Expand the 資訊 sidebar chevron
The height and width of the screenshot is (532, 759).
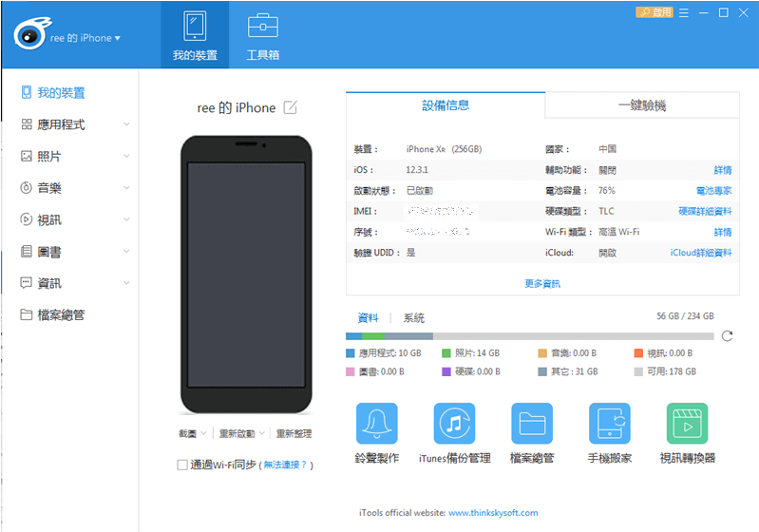pyautogui.click(x=126, y=283)
